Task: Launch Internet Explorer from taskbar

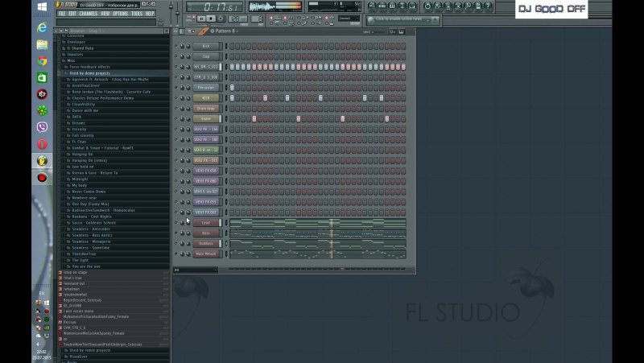Action: click(42, 27)
